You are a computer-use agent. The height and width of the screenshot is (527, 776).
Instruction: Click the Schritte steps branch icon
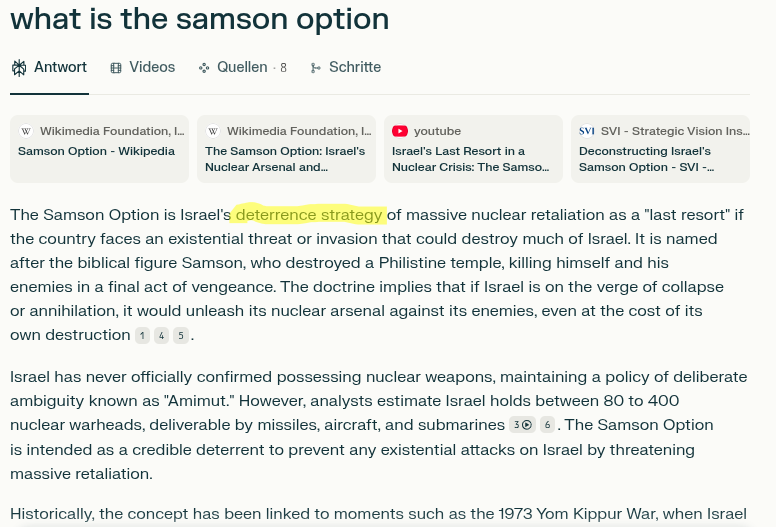click(x=315, y=68)
